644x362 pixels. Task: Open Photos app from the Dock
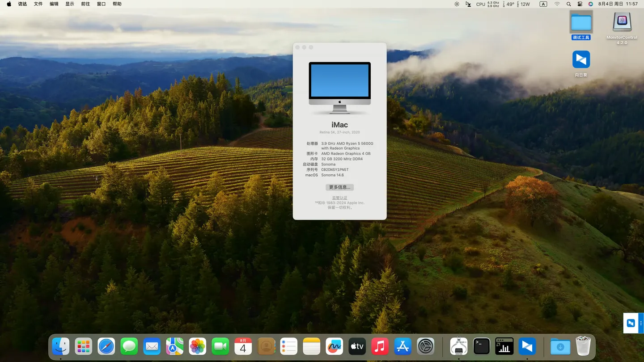[x=197, y=346]
